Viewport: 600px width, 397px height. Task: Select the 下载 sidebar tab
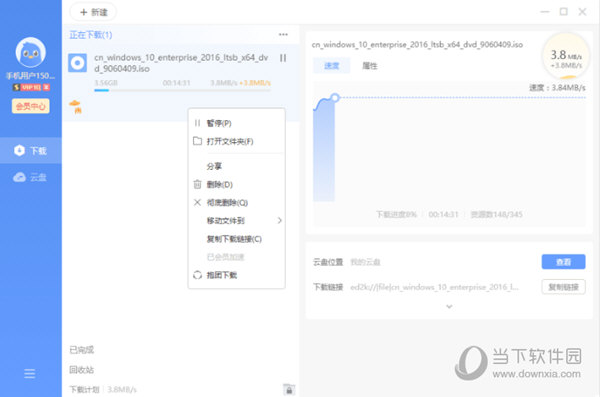tap(31, 150)
